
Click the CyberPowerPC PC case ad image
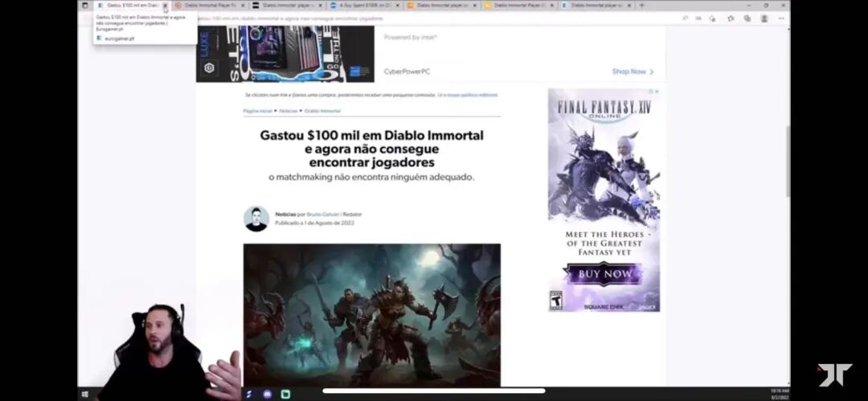tap(285, 55)
